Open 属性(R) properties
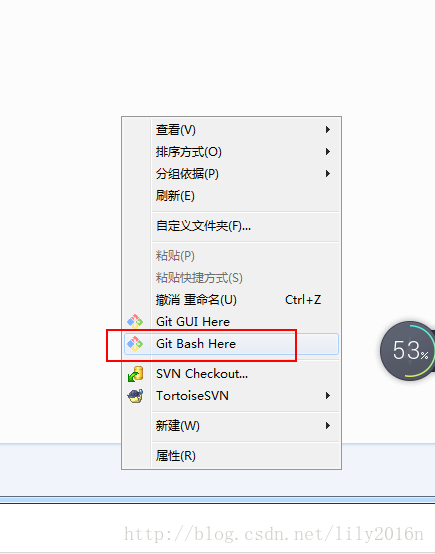Viewport: 435px width, 554px height. coord(231,455)
